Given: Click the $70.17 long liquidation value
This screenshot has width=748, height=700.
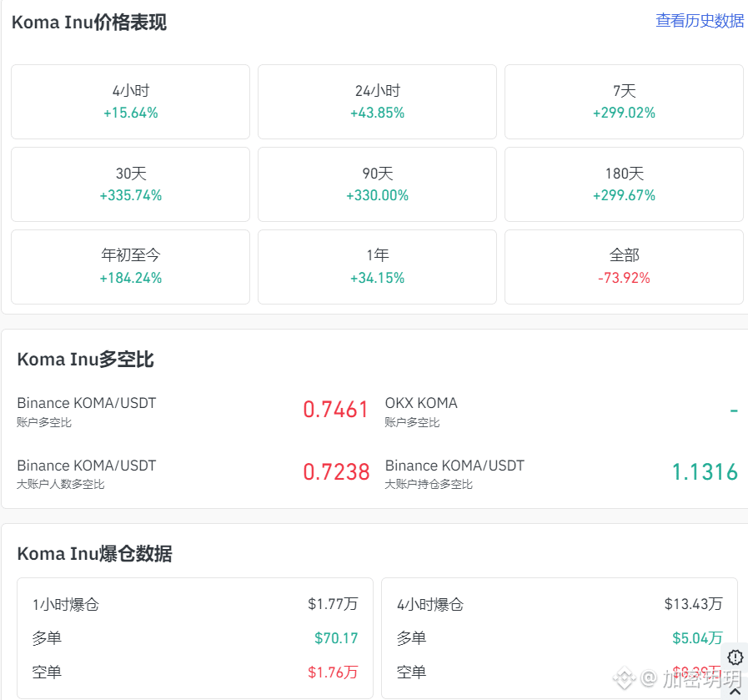Looking at the screenshot, I should click(x=336, y=638).
